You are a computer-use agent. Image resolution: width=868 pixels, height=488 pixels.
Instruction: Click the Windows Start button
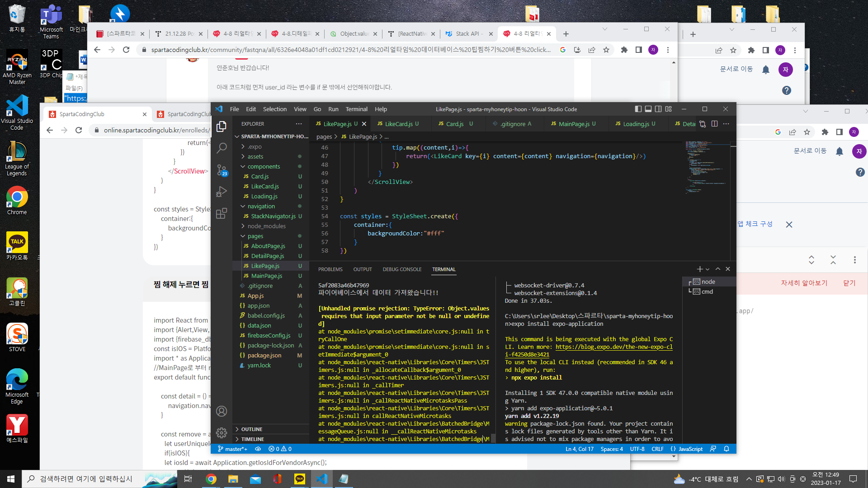coord(11,479)
